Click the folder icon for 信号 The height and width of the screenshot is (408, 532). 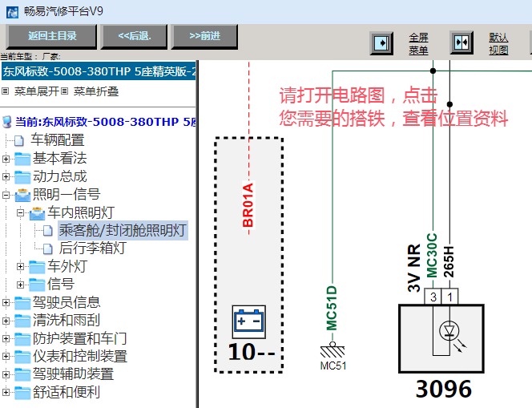coord(37,285)
